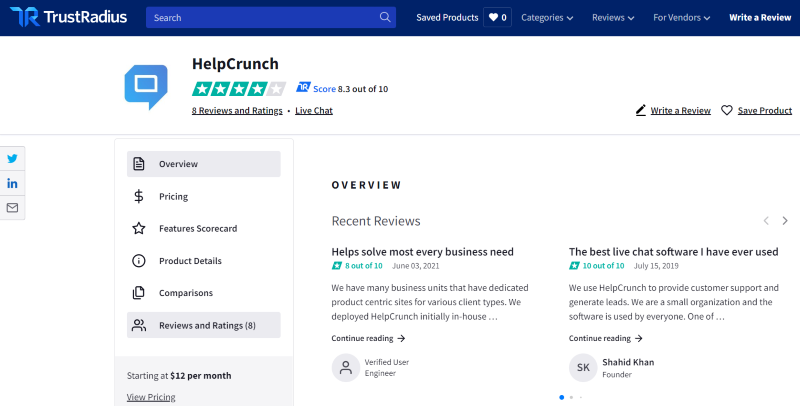This screenshot has width=800, height=406.
Task: Expand the Reviews dropdown in header
Action: click(x=613, y=17)
